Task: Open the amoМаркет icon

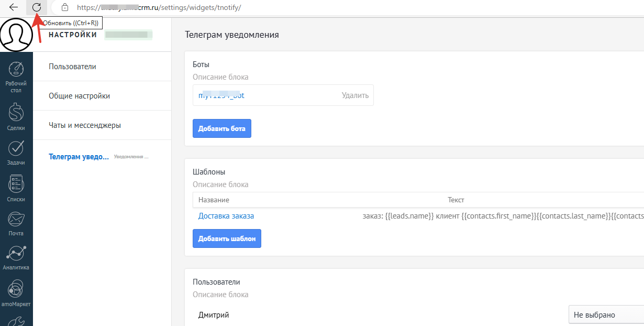Action: pyautogui.click(x=16, y=294)
